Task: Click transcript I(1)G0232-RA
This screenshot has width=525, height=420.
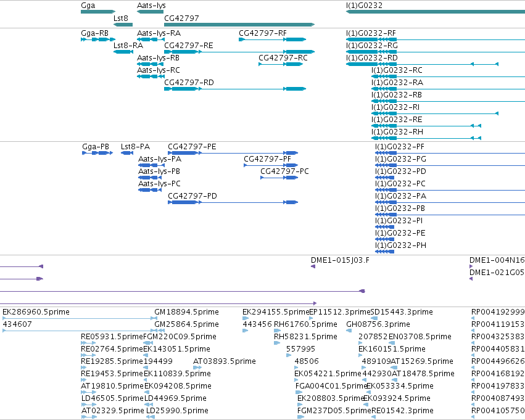Action: click(x=397, y=82)
